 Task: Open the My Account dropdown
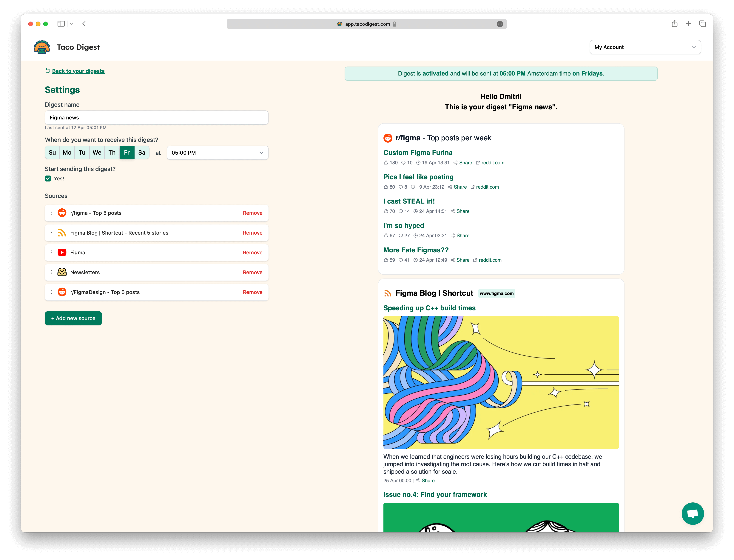645,47
